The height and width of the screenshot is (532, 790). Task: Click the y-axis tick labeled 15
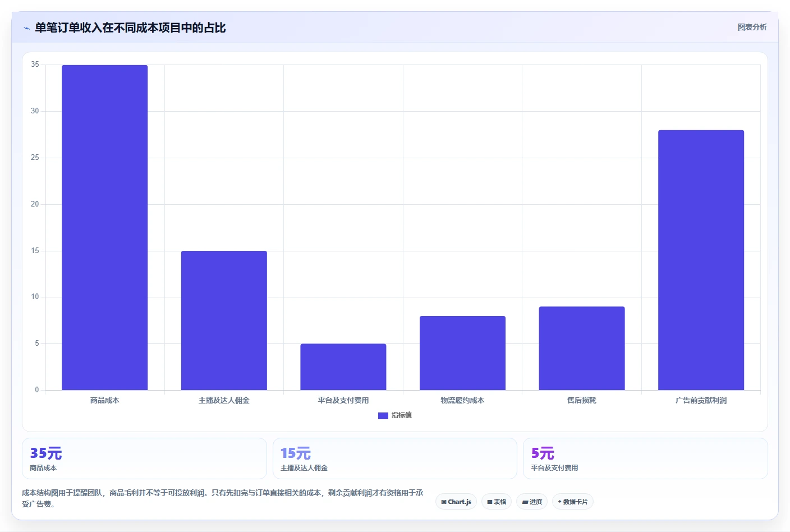click(x=35, y=251)
